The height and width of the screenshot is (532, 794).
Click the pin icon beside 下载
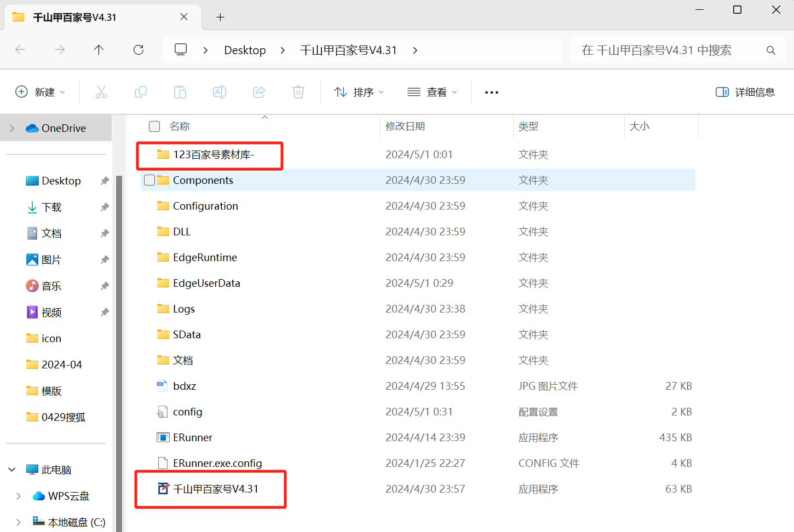(x=105, y=207)
